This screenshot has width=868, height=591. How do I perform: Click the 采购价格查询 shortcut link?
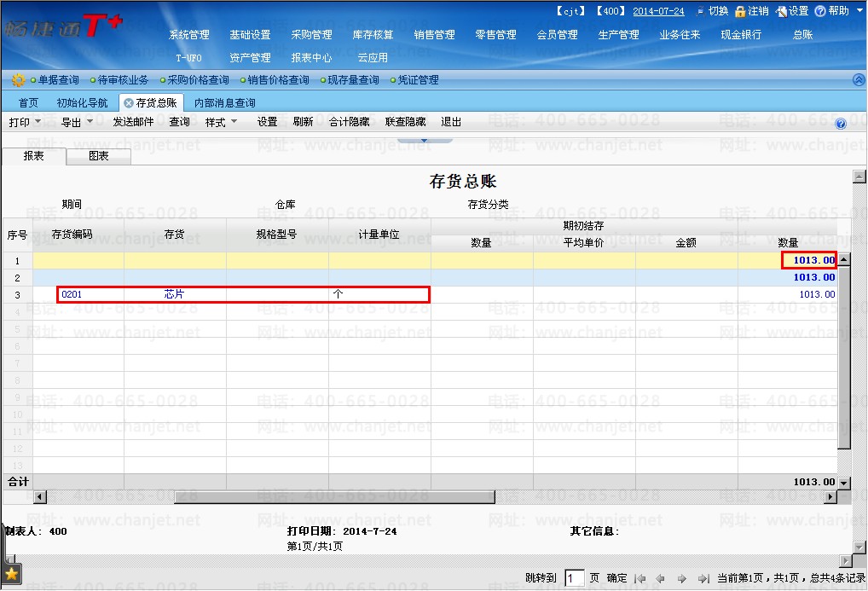click(198, 80)
